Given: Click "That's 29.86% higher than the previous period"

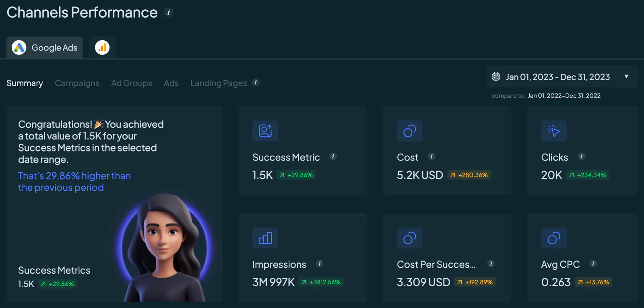Looking at the screenshot, I should (74, 182).
